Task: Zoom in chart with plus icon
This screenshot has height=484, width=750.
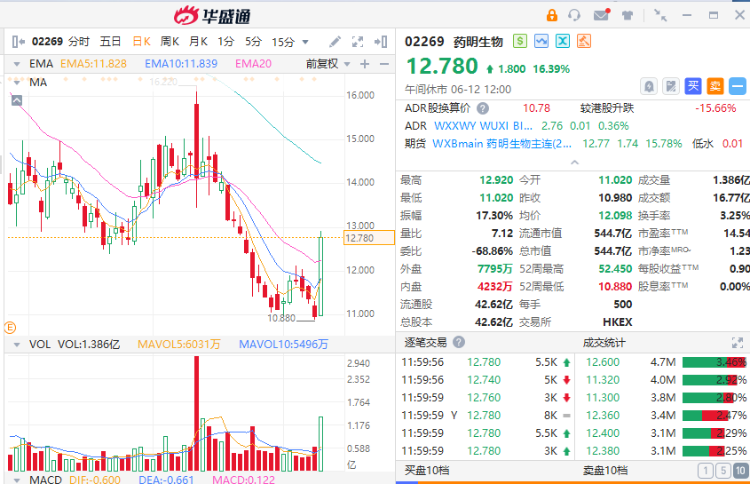Action: point(364,64)
